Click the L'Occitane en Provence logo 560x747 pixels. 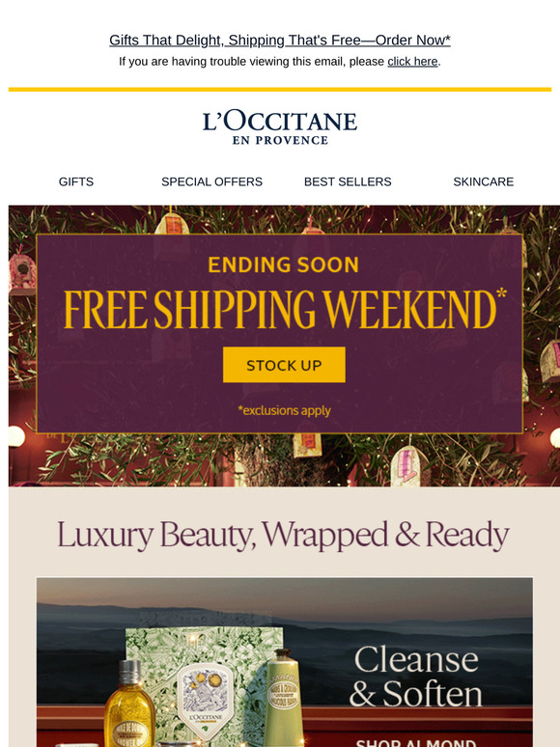point(280,127)
